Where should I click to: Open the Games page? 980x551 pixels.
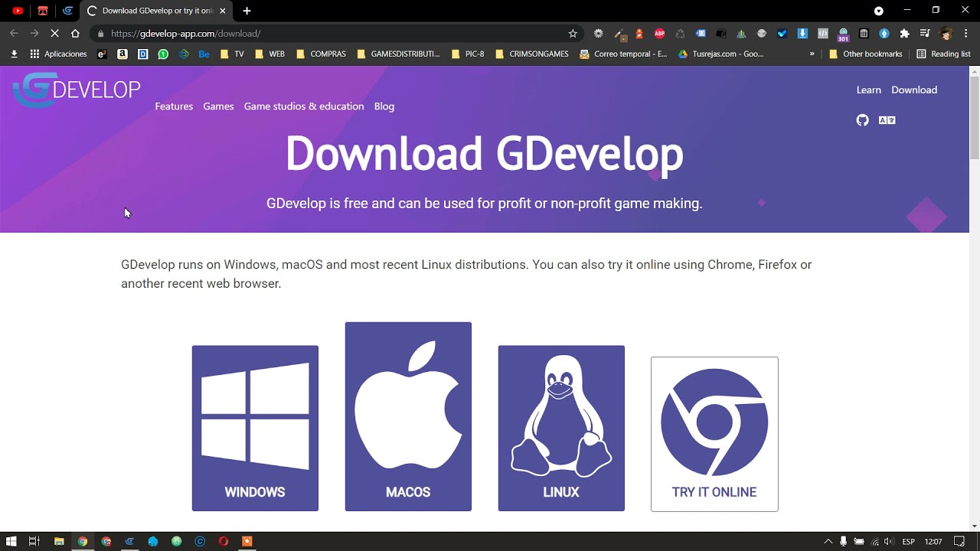pyautogui.click(x=218, y=106)
